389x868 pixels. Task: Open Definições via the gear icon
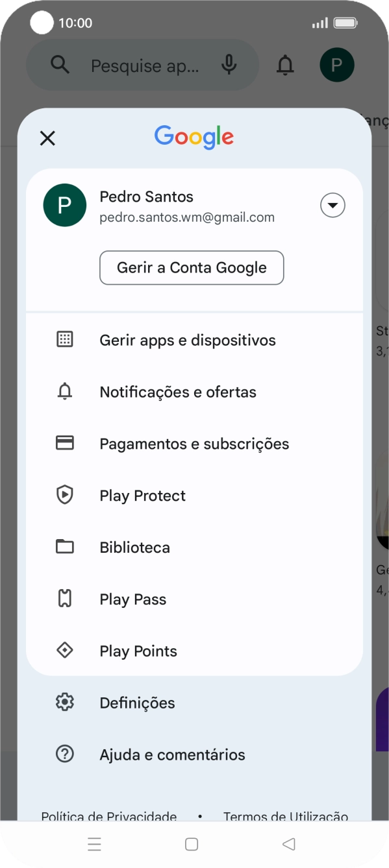[x=65, y=702]
